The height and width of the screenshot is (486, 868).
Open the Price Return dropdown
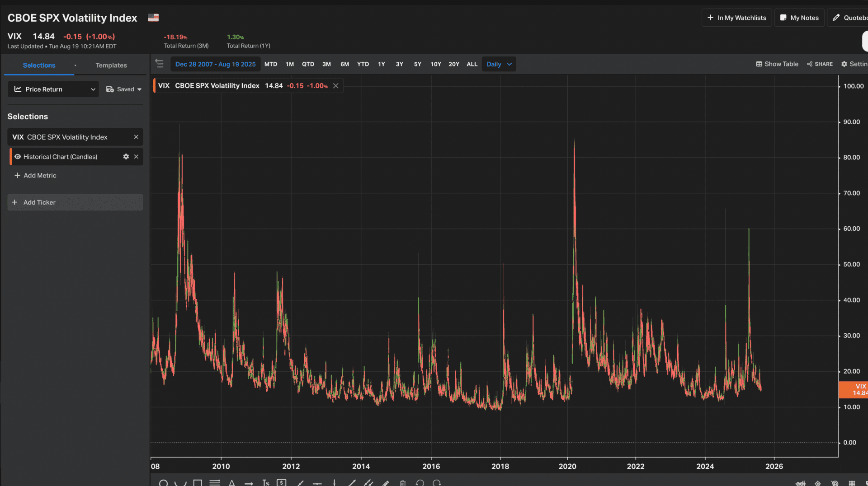(x=53, y=89)
